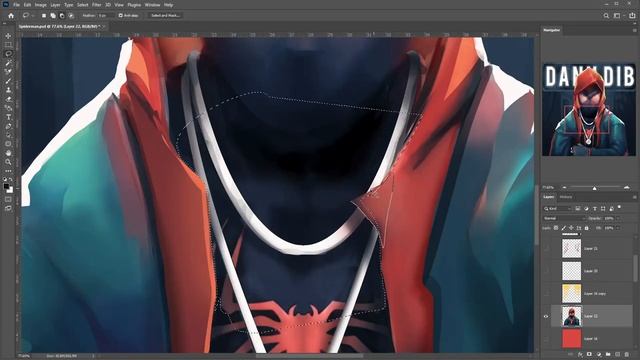
Task: Toggle layer filtering on or off
Action: 619,207
